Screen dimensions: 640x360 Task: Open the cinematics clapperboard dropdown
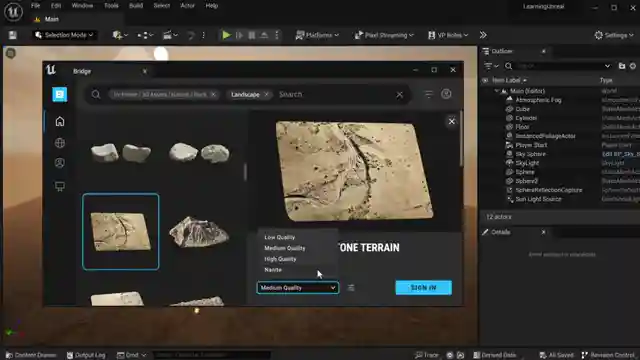point(170,35)
